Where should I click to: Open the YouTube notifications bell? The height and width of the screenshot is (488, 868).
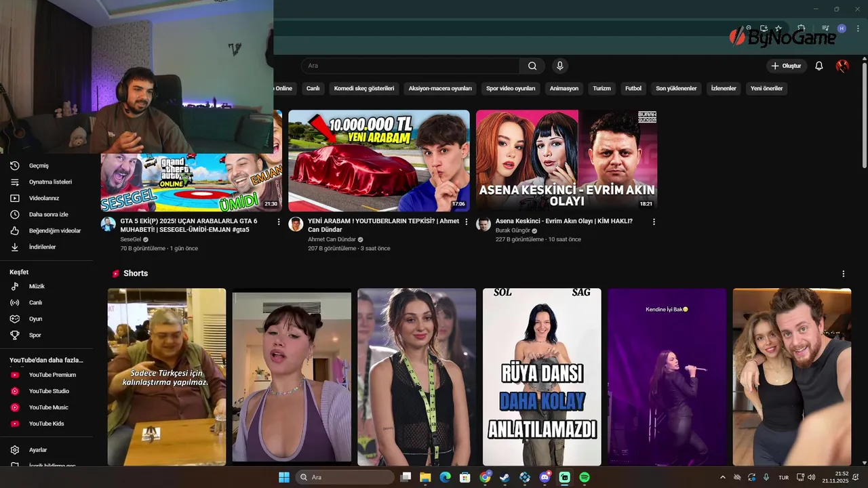pyautogui.click(x=819, y=66)
